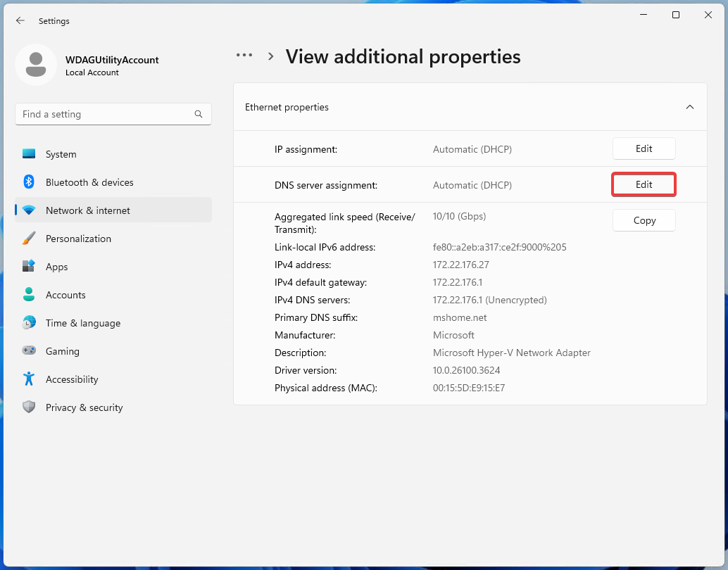Click the Time & language globe icon
The width and height of the screenshot is (728, 570).
pos(29,323)
